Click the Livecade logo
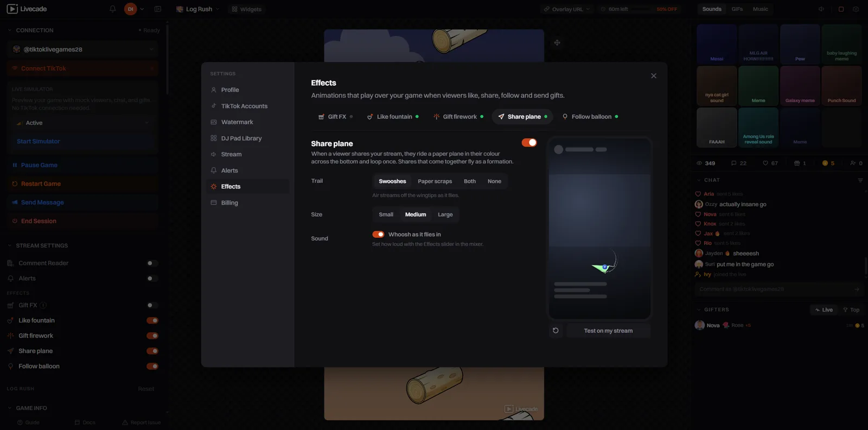This screenshot has height=430, width=868. click(27, 9)
